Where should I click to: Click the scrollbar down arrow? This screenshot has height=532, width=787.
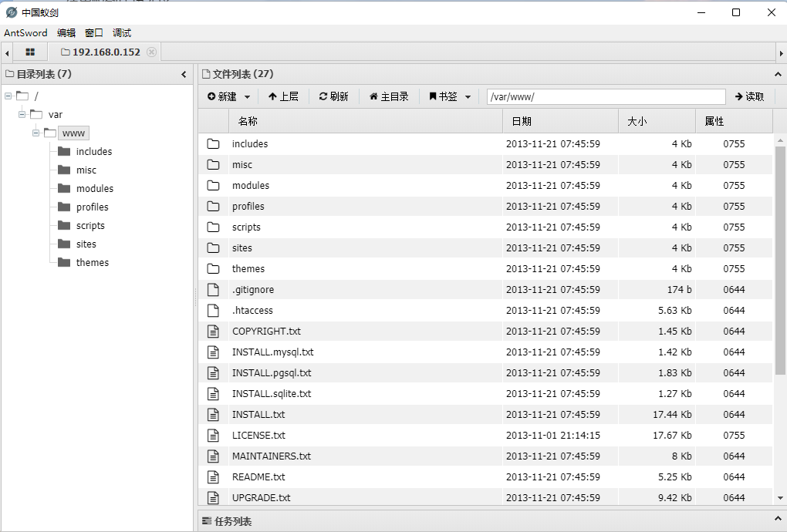point(780,498)
